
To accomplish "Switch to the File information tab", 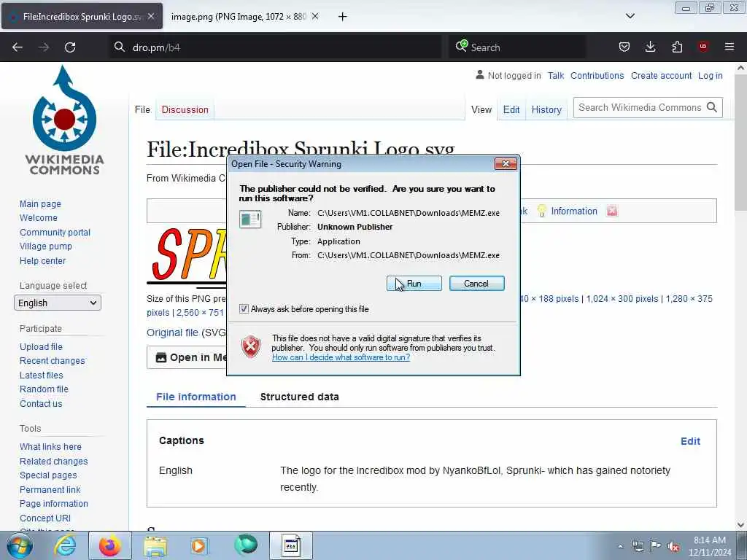I will click(196, 397).
